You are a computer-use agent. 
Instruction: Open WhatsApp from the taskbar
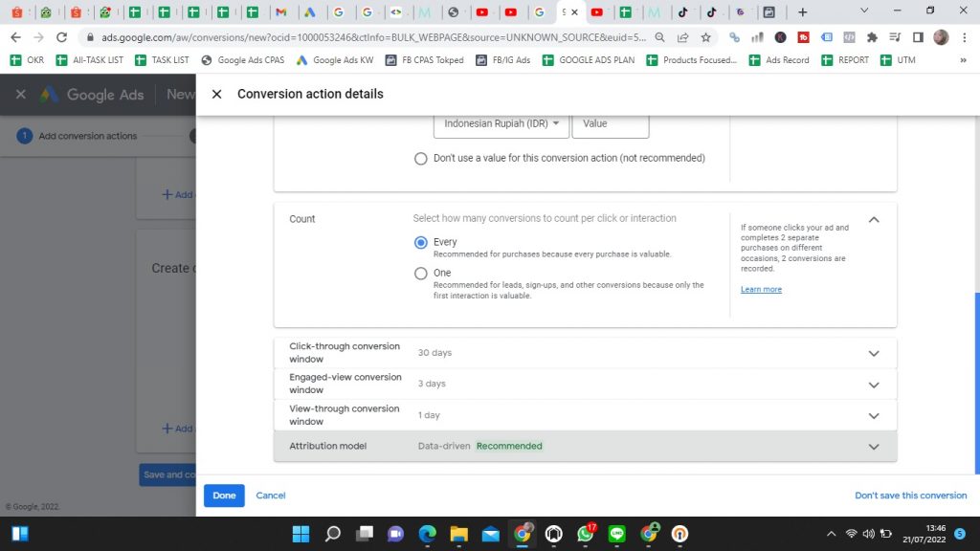point(586,534)
